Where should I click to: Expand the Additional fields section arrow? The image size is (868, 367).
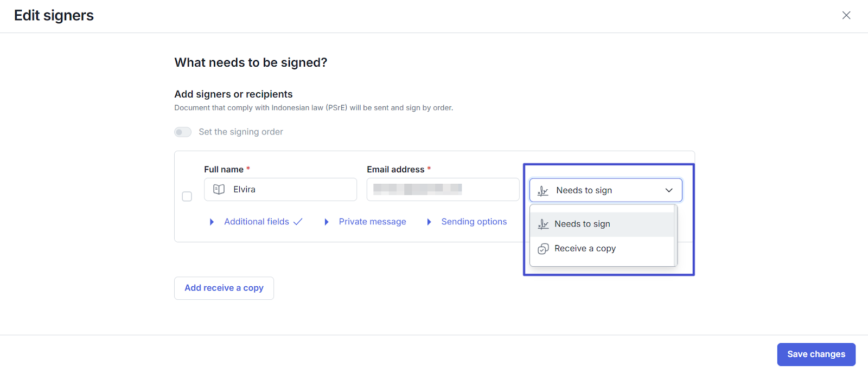[x=212, y=222]
